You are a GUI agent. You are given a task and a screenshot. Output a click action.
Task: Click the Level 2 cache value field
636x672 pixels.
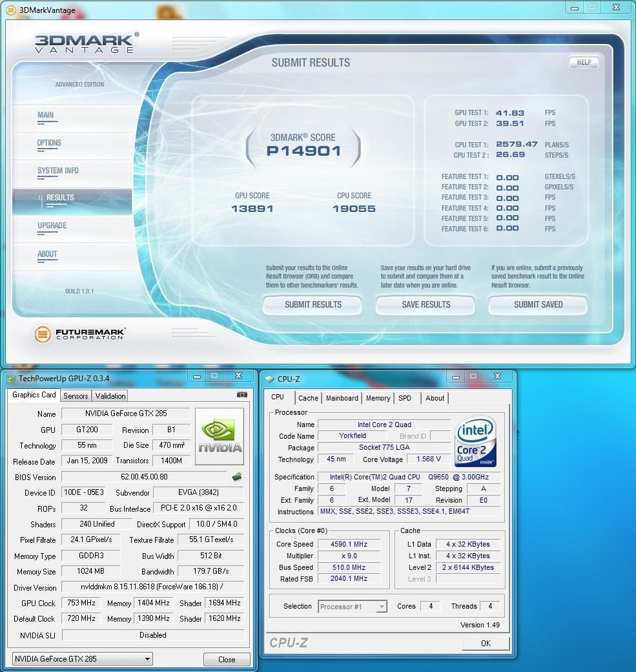[x=467, y=567]
